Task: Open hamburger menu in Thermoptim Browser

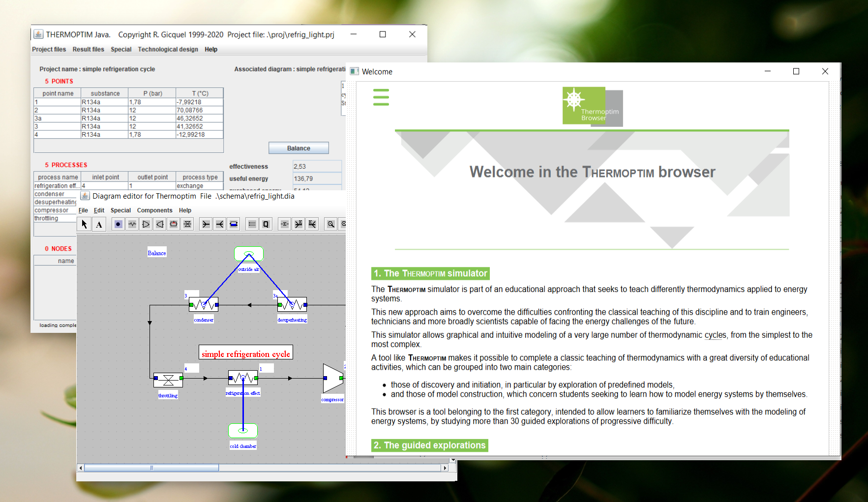Action: [x=381, y=97]
